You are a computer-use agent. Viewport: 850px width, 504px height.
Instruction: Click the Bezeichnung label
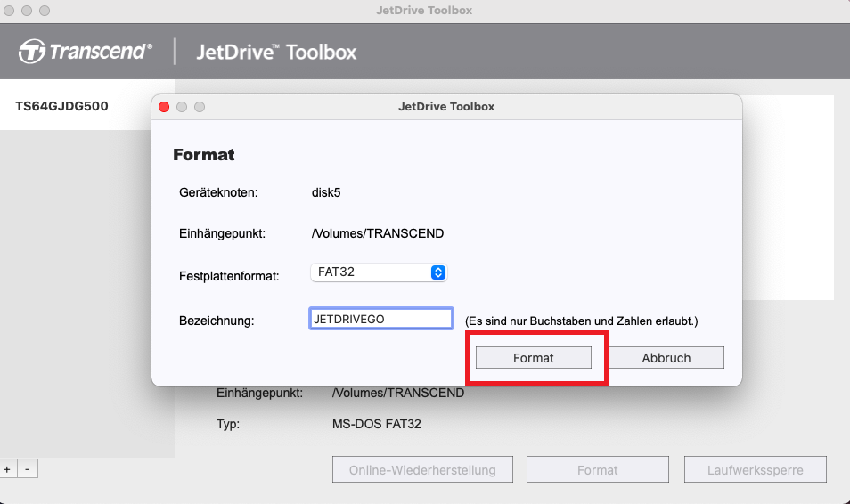point(217,321)
